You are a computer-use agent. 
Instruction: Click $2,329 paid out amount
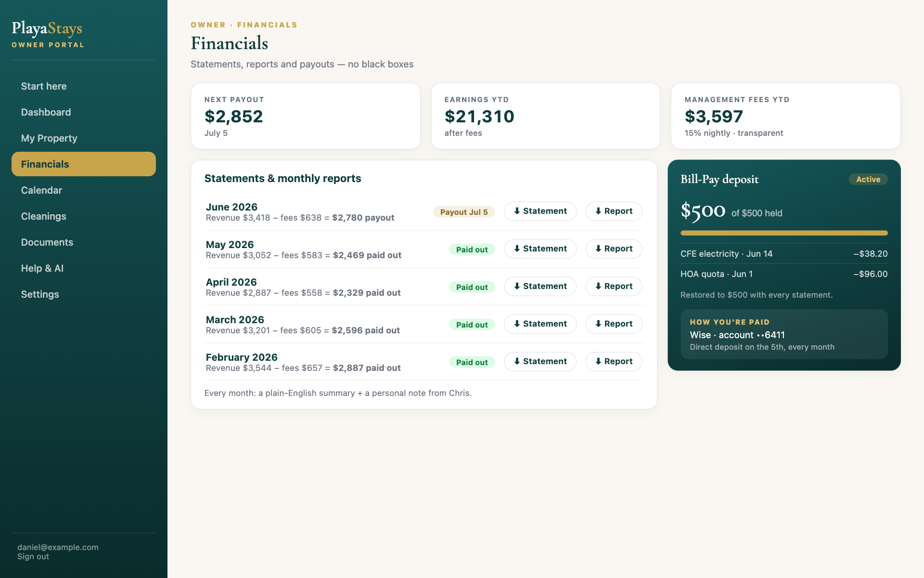coord(367,293)
